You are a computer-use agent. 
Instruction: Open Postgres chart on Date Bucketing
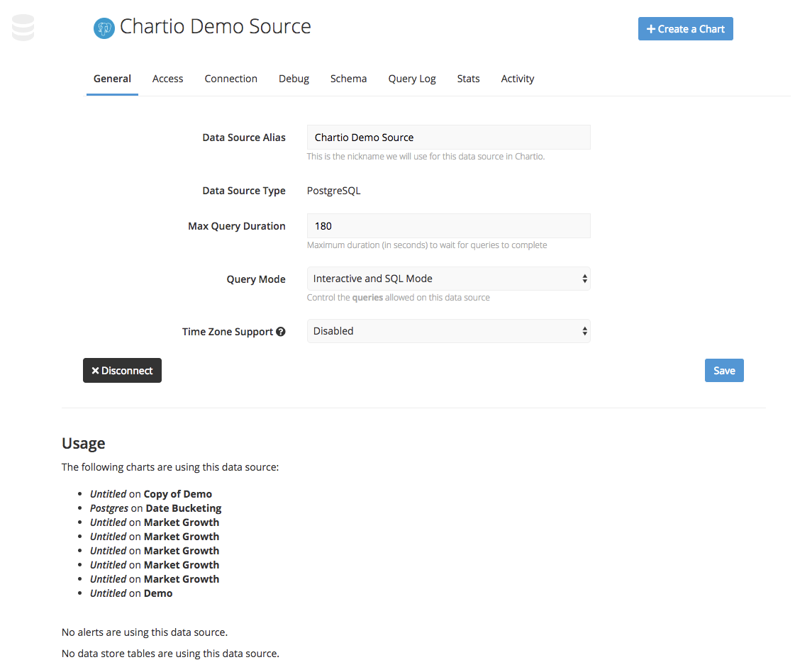(x=155, y=508)
